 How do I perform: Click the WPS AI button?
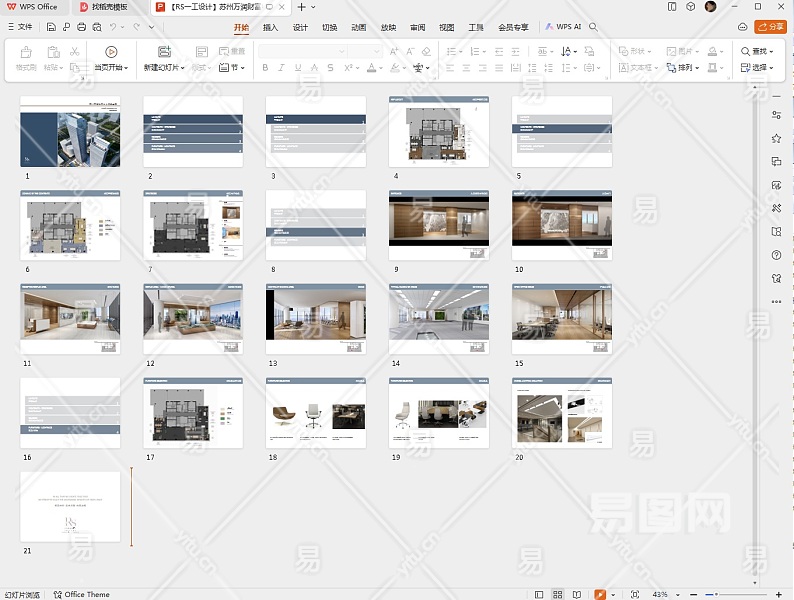pos(563,27)
